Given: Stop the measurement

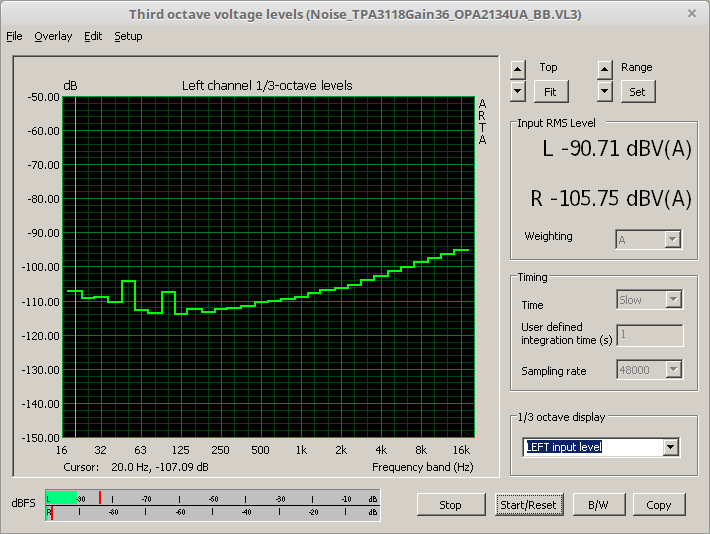Looking at the screenshot, I should tap(450, 505).
